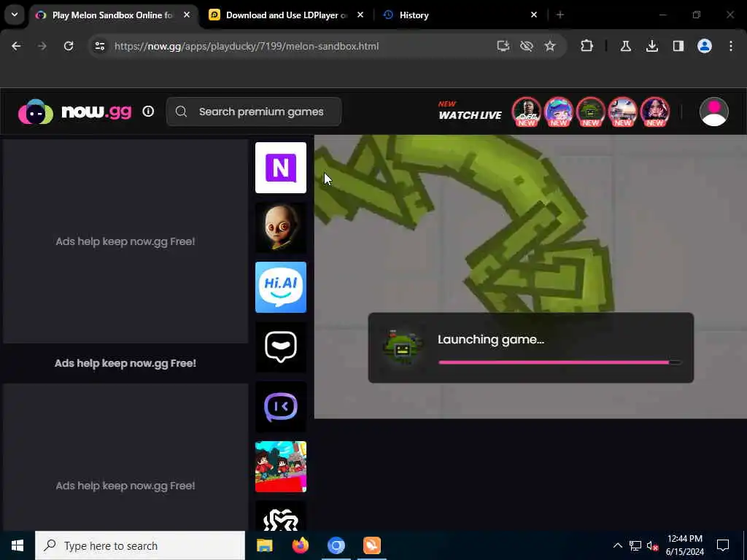Open the fourth Watch Live avatar
The image size is (747, 560).
tap(623, 112)
